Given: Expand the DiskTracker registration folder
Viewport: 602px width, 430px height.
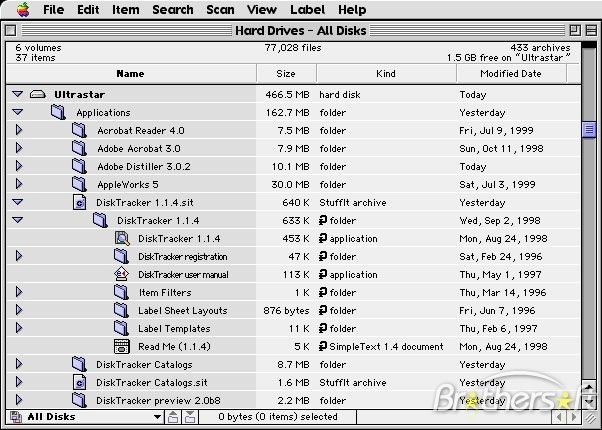Looking at the screenshot, I should [18, 256].
